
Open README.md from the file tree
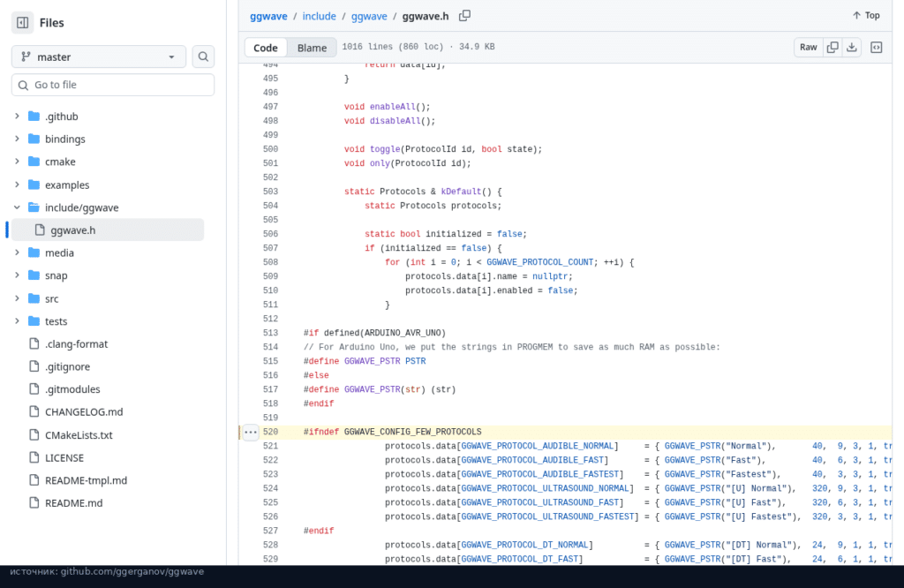[74, 502]
